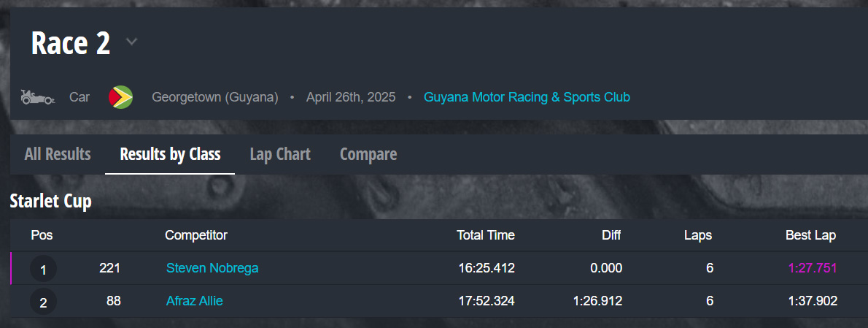Open Guyana Motor Racing & Sports Club link

527,97
